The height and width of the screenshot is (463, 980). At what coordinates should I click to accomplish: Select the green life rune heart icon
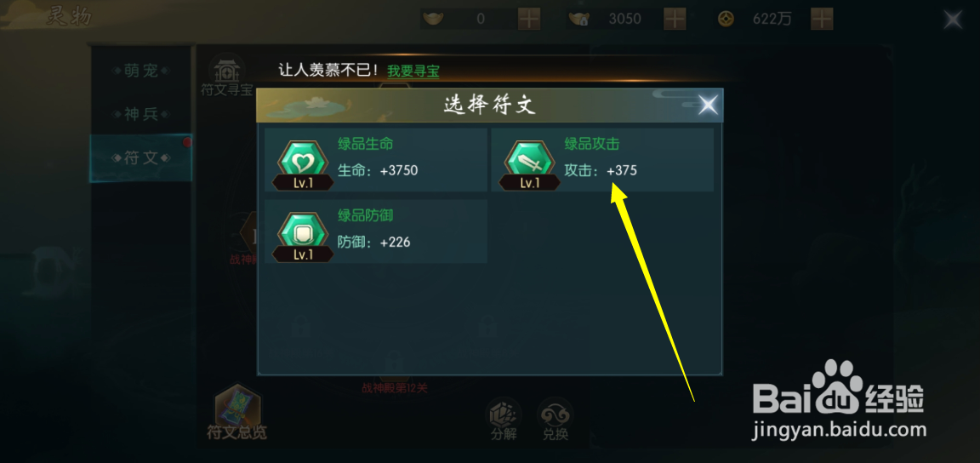(x=303, y=164)
